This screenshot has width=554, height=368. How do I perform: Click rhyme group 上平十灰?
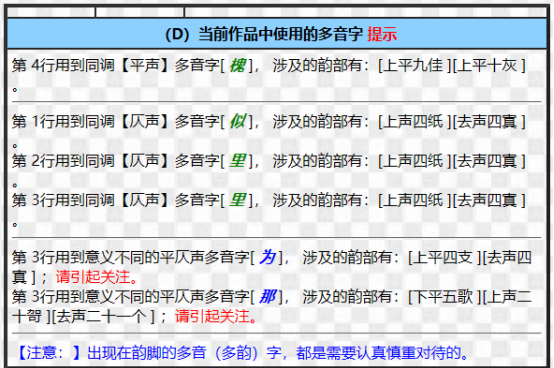[487, 65]
